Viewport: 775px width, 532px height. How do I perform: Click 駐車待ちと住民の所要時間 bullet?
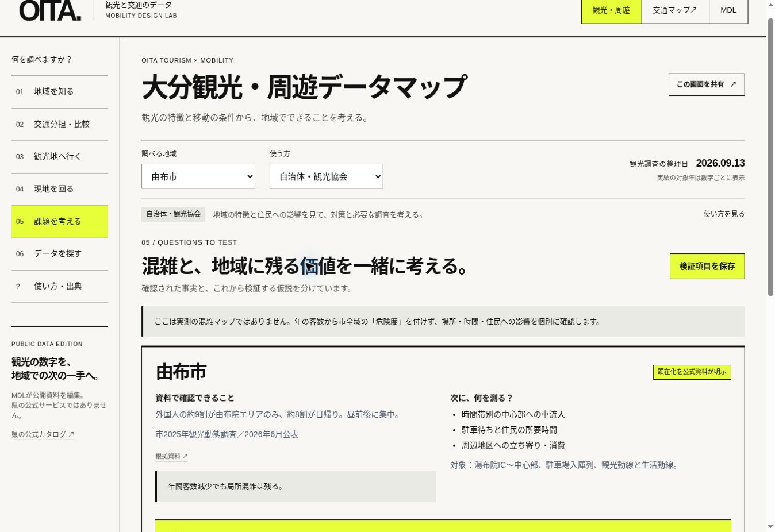(509, 430)
